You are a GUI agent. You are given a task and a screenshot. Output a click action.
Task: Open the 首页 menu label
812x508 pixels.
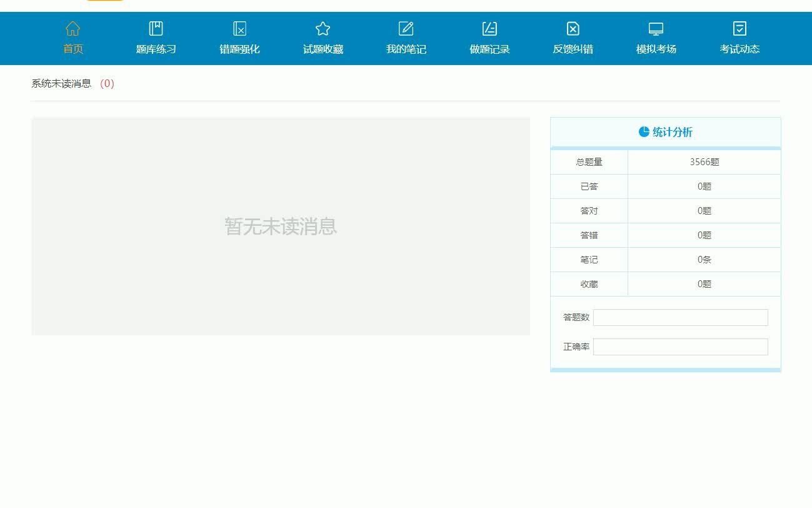[73, 49]
